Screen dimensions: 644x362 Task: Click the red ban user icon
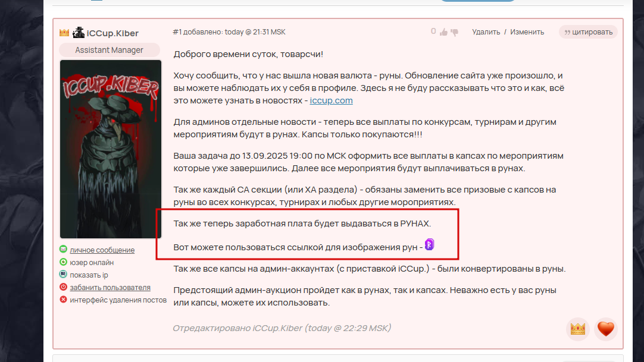63,287
